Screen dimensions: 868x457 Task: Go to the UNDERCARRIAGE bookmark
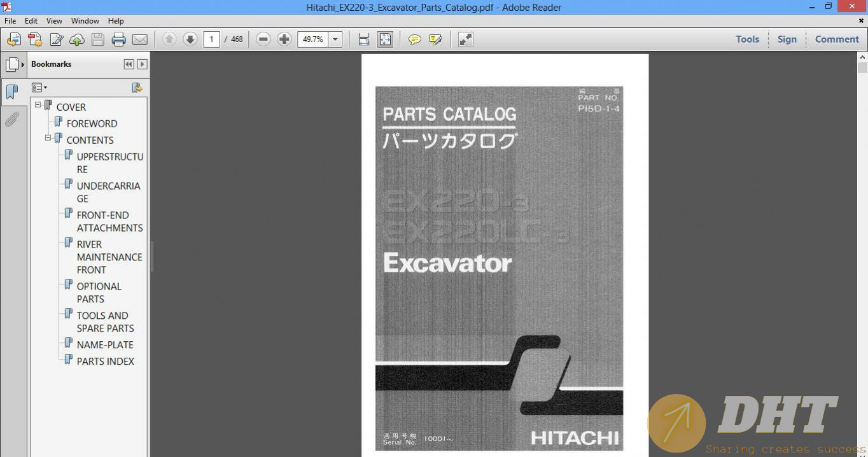108,192
